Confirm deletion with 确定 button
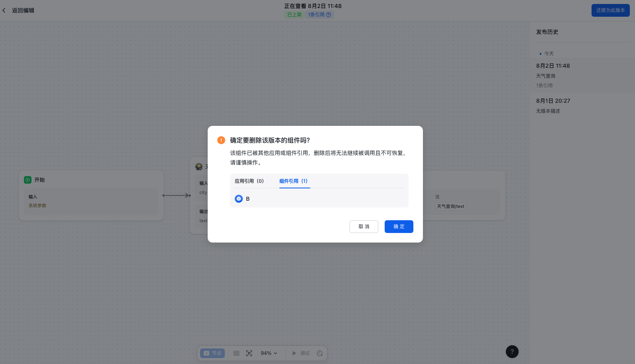This screenshot has width=635, height=364. 399,227
